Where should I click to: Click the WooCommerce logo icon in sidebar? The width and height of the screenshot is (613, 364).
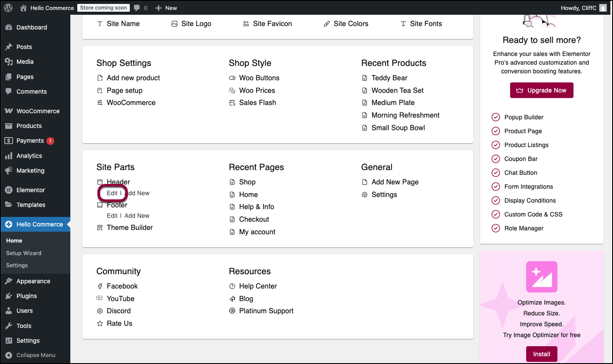coord(9,111)
